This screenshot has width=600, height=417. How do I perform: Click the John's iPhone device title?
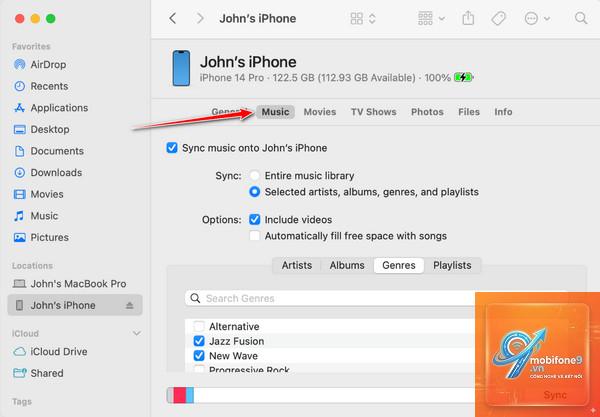point(248,62)
